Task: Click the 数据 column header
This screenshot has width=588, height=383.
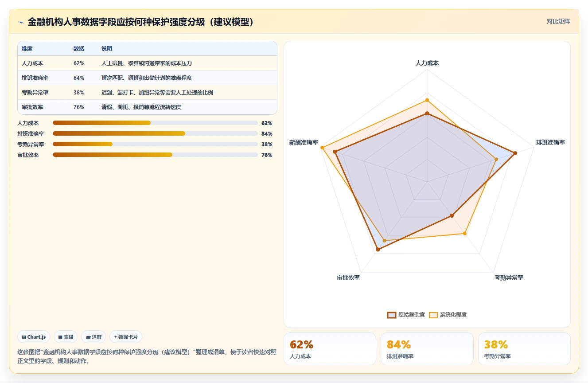Action: coord(79,49)
